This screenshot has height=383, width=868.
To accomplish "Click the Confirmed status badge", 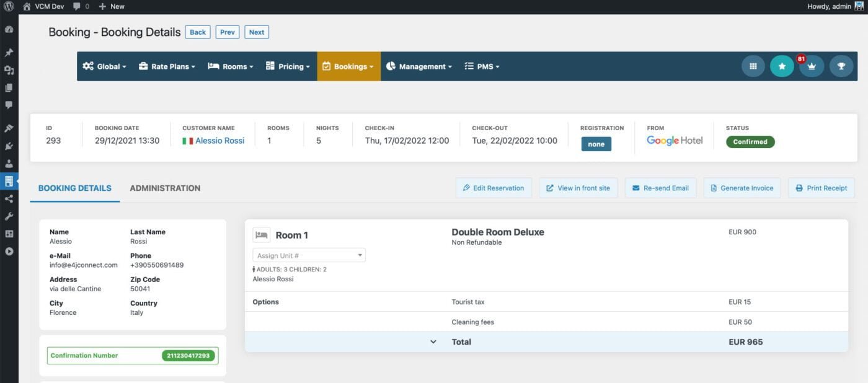I will coord(750,142).
